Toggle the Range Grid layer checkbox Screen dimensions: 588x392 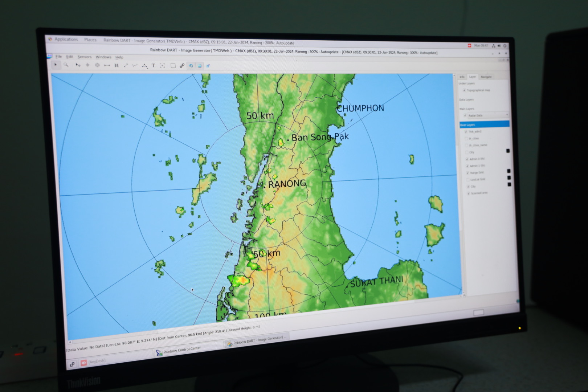pyautogui.click(x=467, y=173)
